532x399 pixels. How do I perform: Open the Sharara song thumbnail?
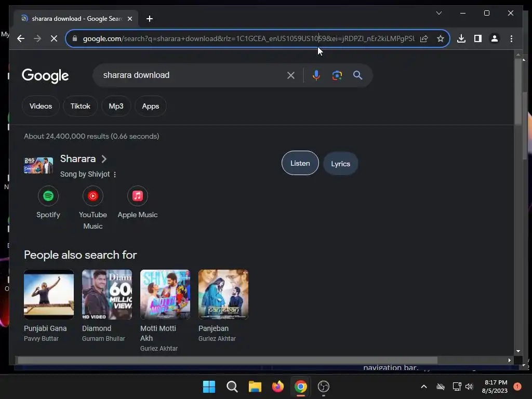(x=38, y=166)
